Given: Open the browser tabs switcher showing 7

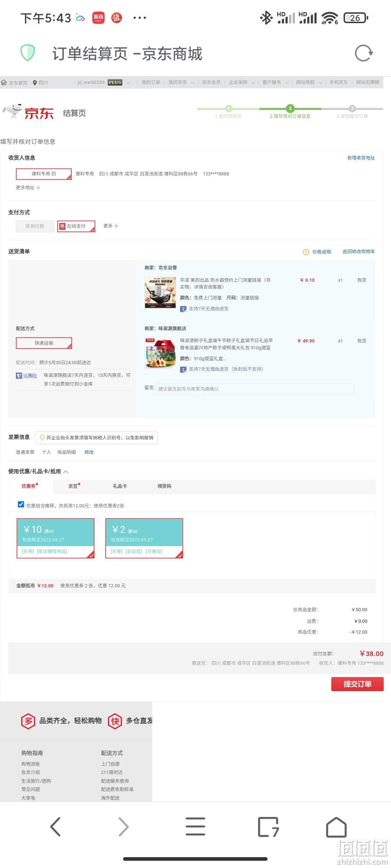Looking at the screenshot, I should [x=268, y=827].
